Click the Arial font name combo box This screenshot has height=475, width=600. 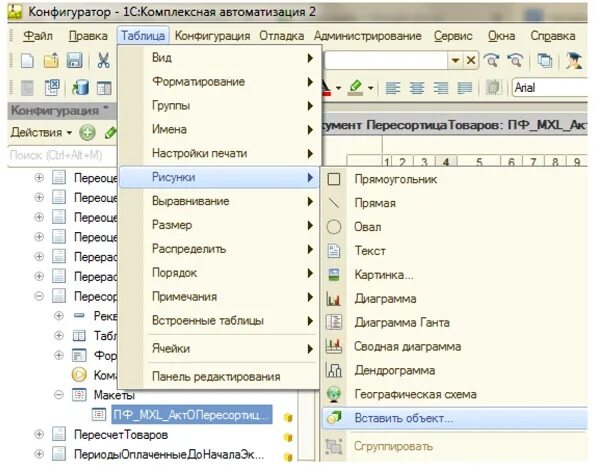(550, 88)
